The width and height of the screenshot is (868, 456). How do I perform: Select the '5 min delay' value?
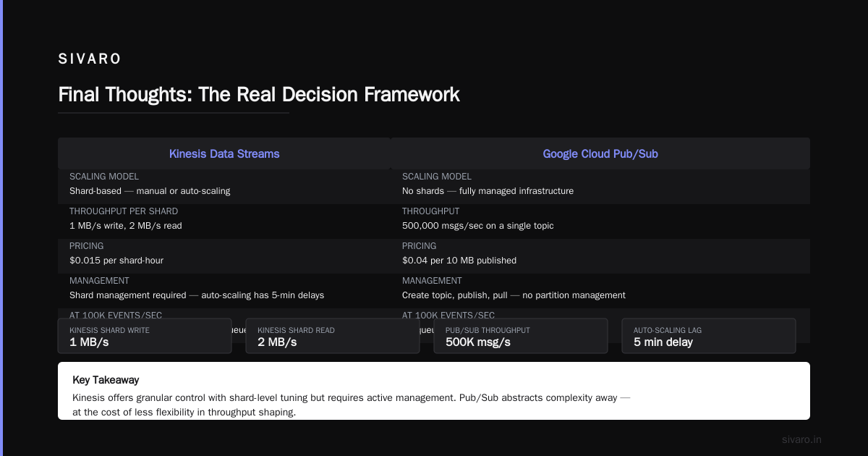point(663,342)
